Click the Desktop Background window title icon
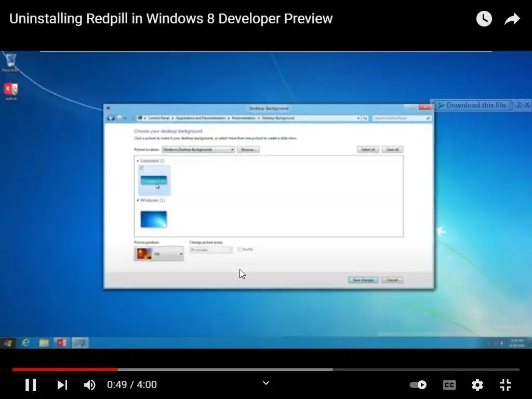The height and width of the screenshot is (399, 532). tap(108, 108)
